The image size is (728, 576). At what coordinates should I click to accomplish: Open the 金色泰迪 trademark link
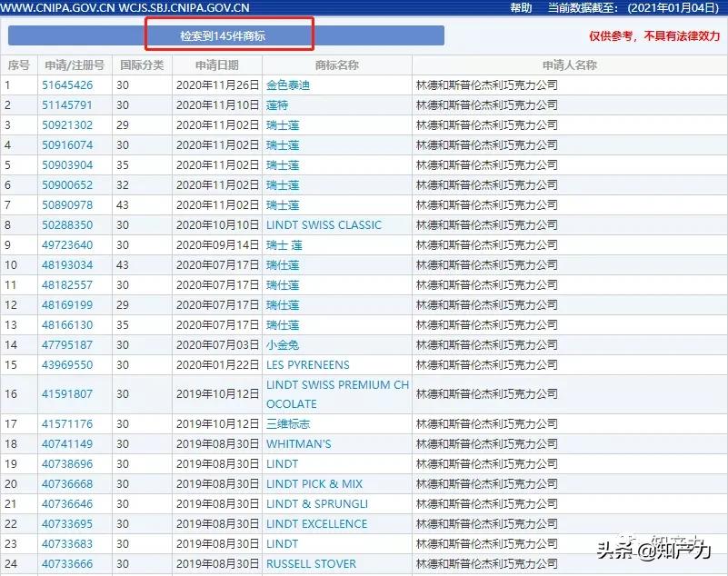[x=288, y=84]
